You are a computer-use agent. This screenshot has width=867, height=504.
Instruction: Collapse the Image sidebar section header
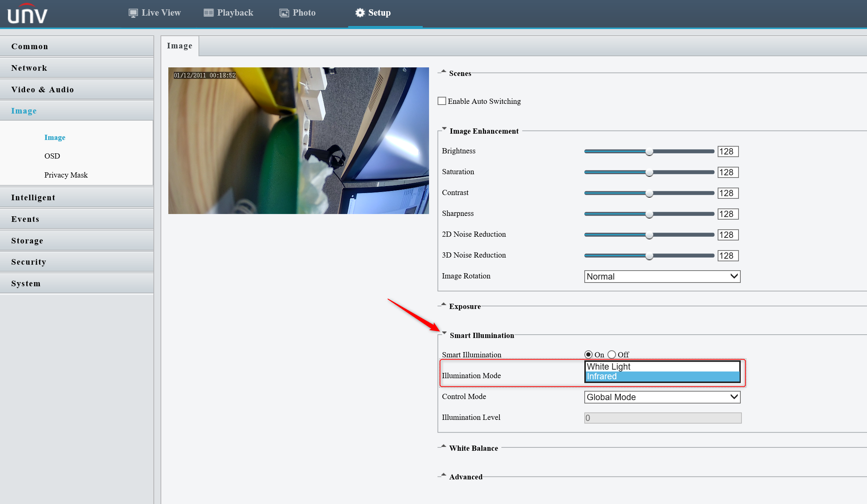click(77, 111)
